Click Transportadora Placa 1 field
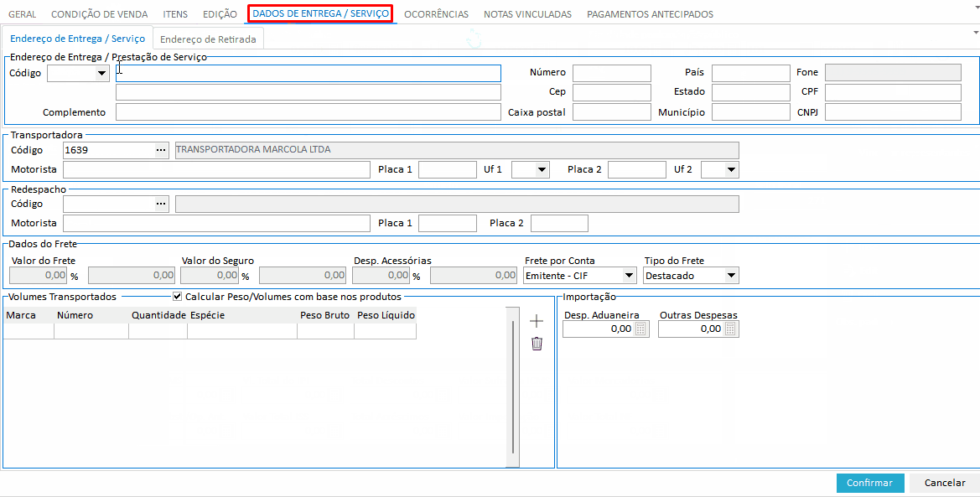Screen dimensions: 980x497 (x=447, y=169)
